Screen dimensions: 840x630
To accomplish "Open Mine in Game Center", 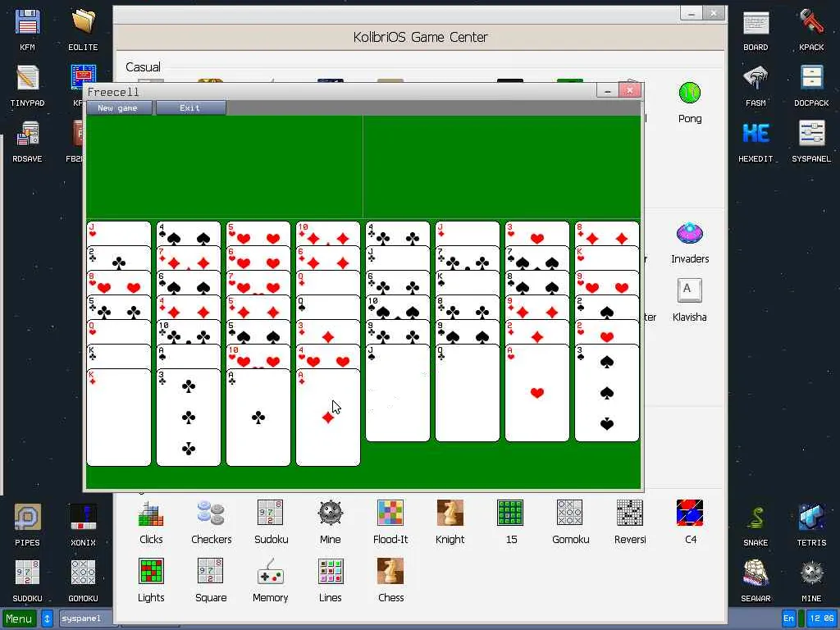I will pyautogui.click(x=330, y=523).
